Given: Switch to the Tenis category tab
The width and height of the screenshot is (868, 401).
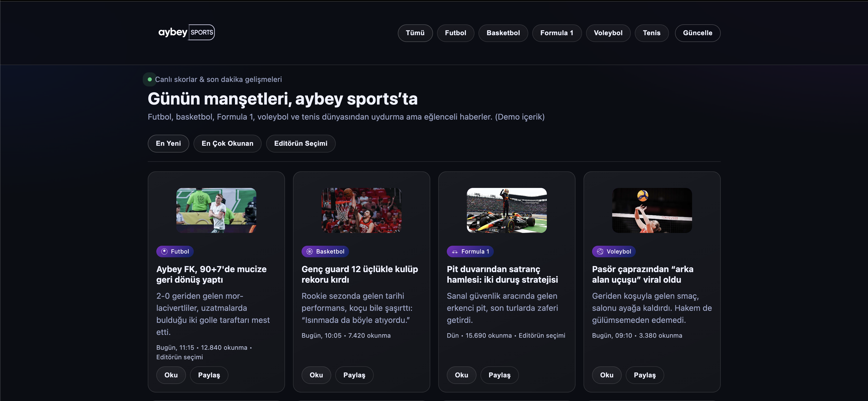Looking at the screenshot, I should pos(651,33).
